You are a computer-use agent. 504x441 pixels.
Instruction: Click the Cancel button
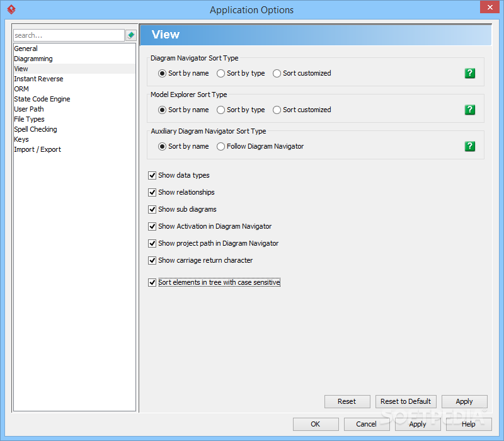pos(367,424)
